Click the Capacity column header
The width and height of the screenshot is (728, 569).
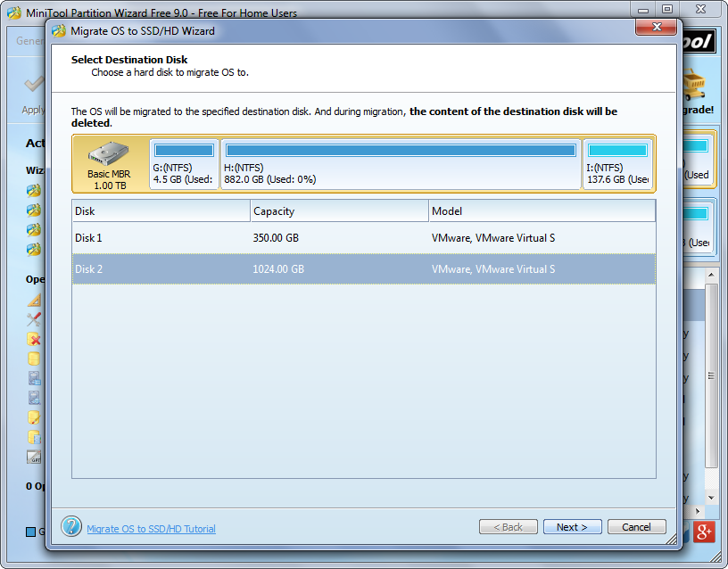tap(339, 210)
